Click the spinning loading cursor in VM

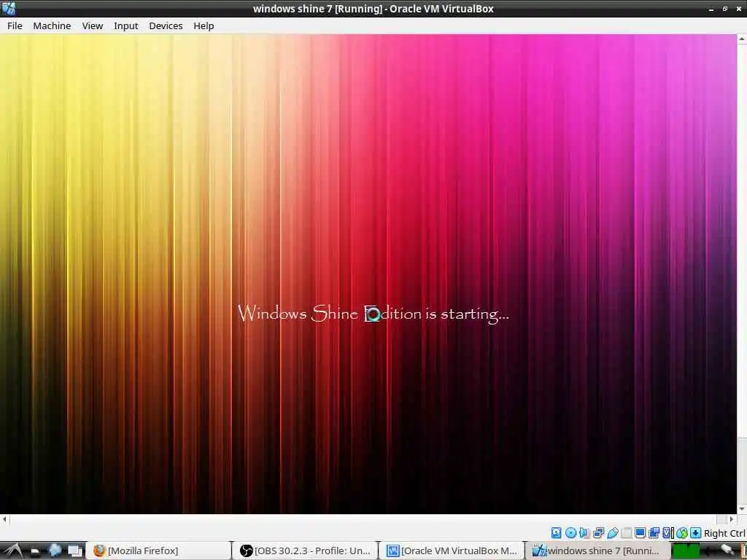tap(373, 315)
